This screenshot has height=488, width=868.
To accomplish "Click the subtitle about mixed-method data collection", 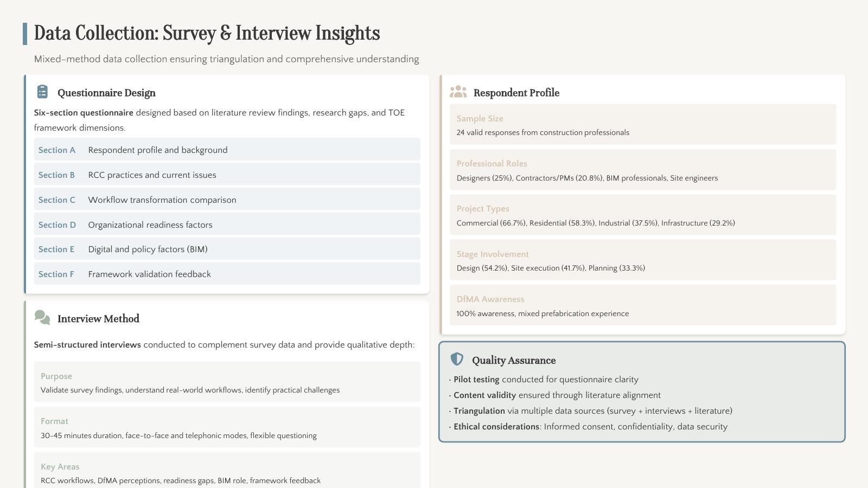I will pyautogui.click(x=226, y=59).
